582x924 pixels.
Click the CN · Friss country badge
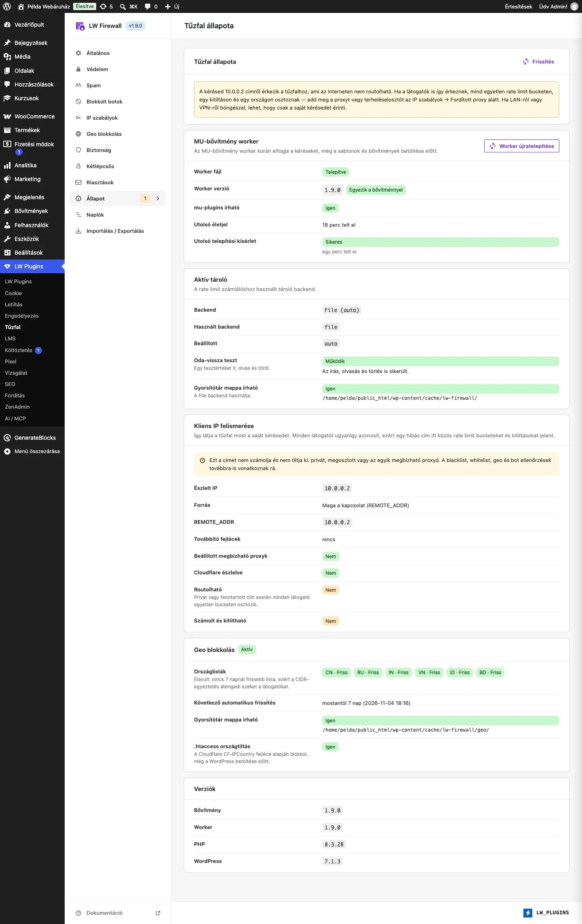tap(337, 673)
